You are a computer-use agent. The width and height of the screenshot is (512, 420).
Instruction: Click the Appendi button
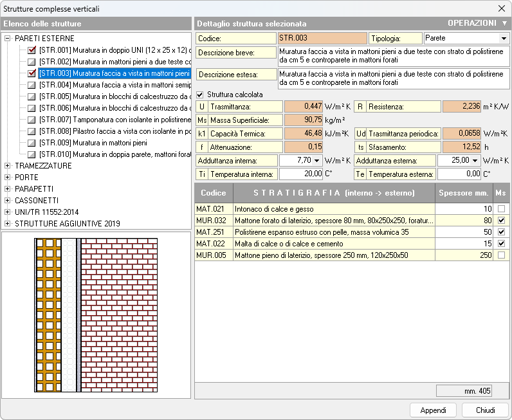tap(433, 410)
